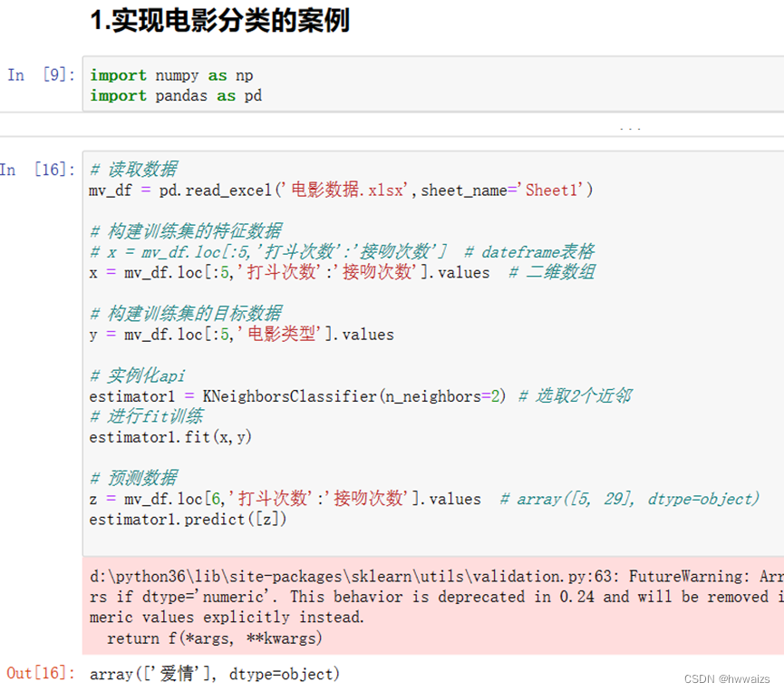Click the line import pandas as pd
The image size is (784, 692).
click(x=176, y=95)
